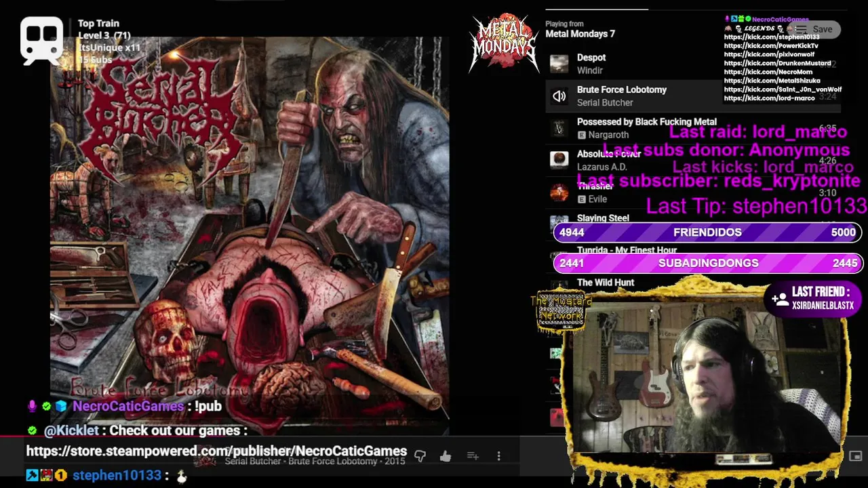Screen dimensions: 868x488
Task: Click the NecroCaticGames chat username
Action: coord(128,406)
